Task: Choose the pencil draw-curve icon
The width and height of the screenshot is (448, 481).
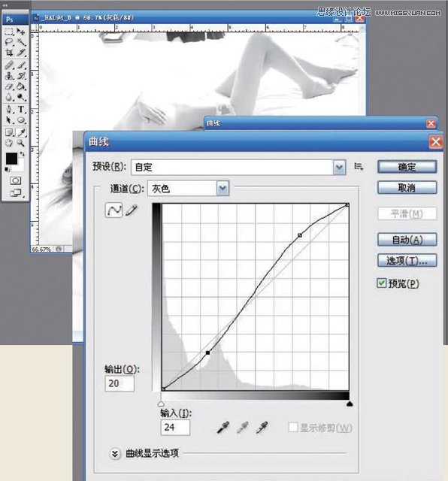Action: (131, 210)
